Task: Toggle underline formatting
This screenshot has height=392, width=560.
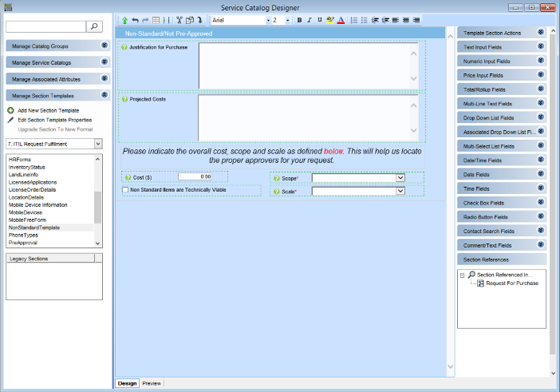Action: click(320, 20)
